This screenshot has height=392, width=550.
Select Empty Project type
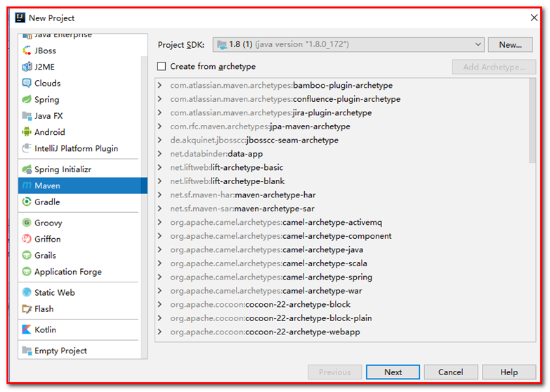click(x=79, y=351)
